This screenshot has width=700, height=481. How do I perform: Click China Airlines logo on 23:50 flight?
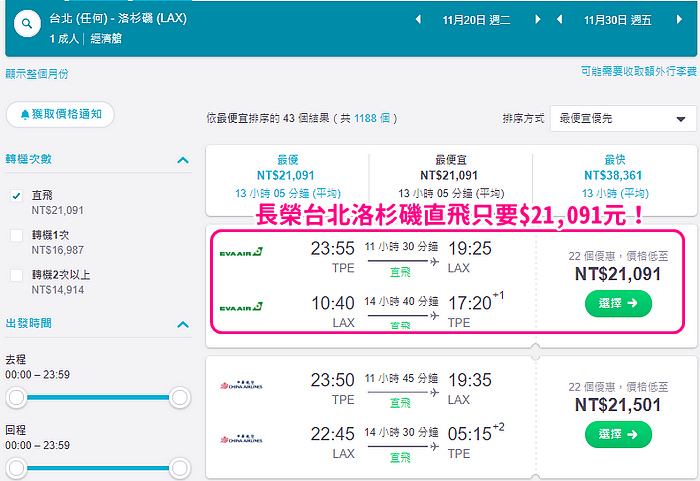coord(241,385)
